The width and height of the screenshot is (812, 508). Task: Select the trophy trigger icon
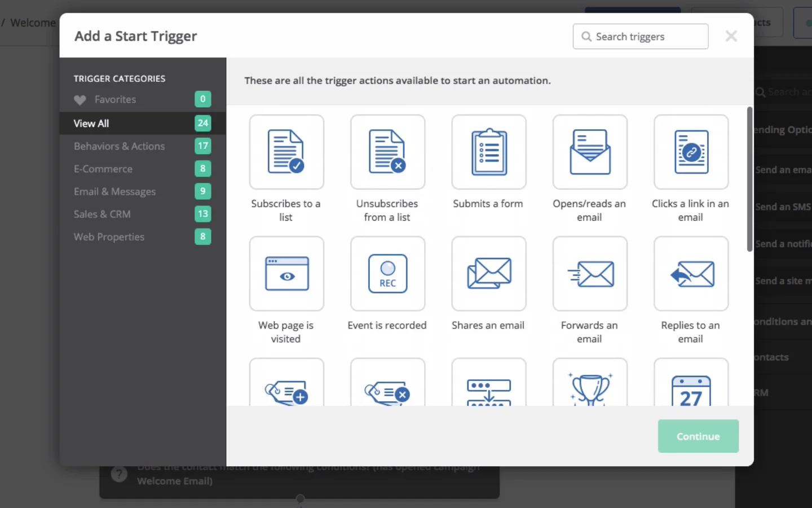(x=590, y=382)
